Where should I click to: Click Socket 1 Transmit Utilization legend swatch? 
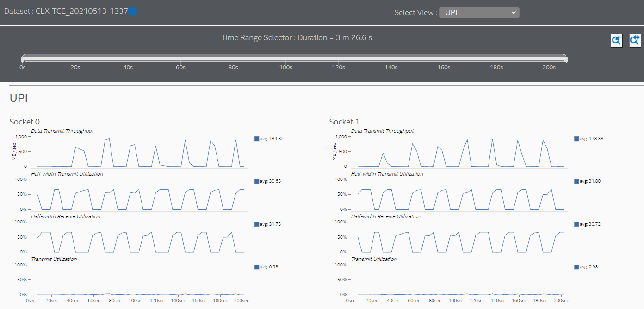576,267
